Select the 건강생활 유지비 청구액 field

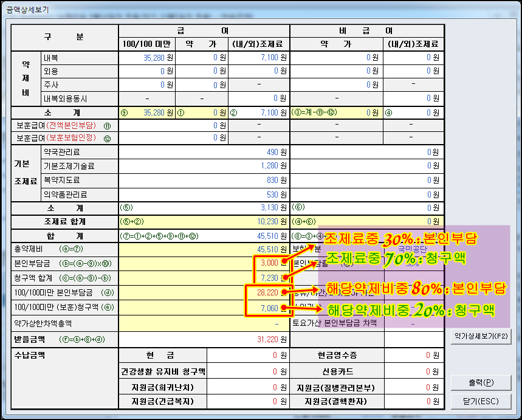[x=248, y=371]
